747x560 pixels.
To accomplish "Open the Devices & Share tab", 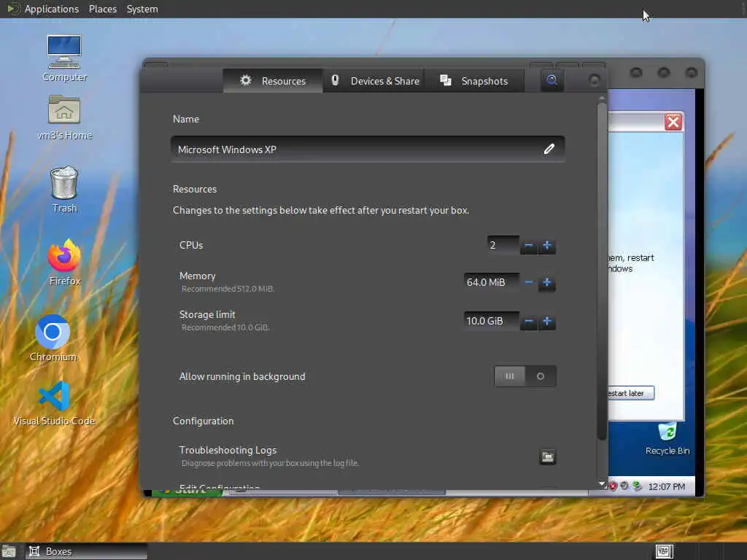I will pyautogui.click(x=374, y=81).
